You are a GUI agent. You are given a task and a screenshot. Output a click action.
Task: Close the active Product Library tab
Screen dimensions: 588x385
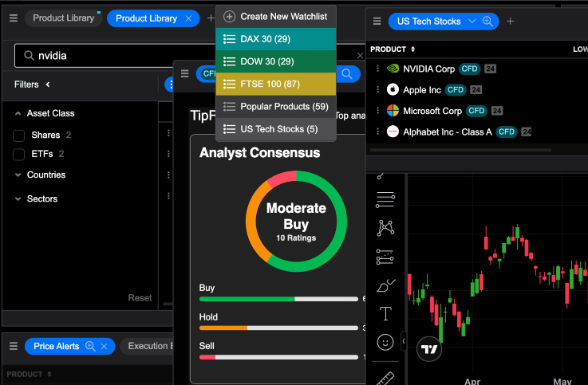pyautogui.click(x=188, y=18)
